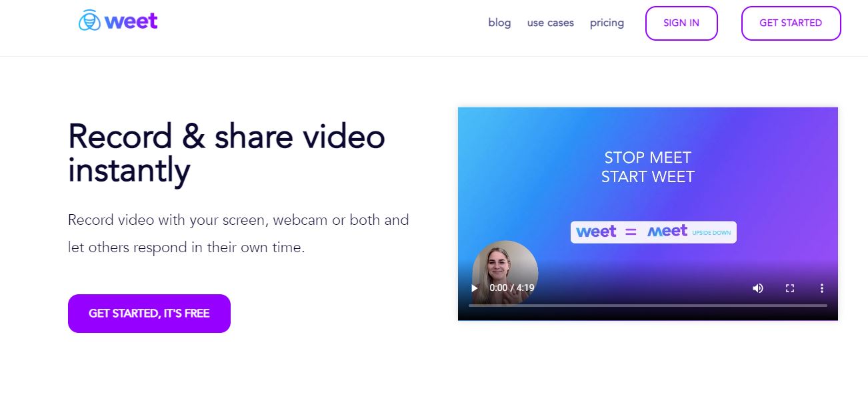Enter fullscreen mode on the video

790,288
